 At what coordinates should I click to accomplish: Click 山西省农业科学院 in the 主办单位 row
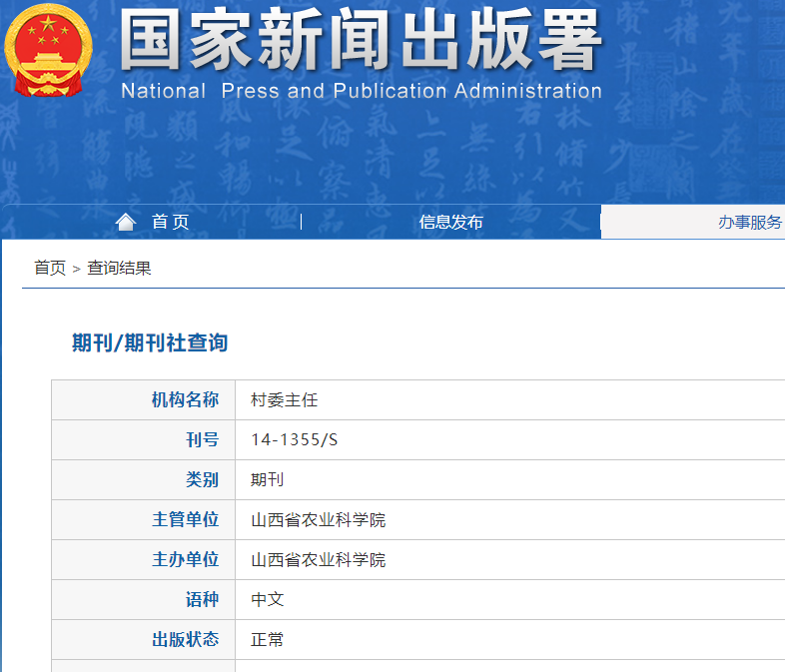click(318, 559)
